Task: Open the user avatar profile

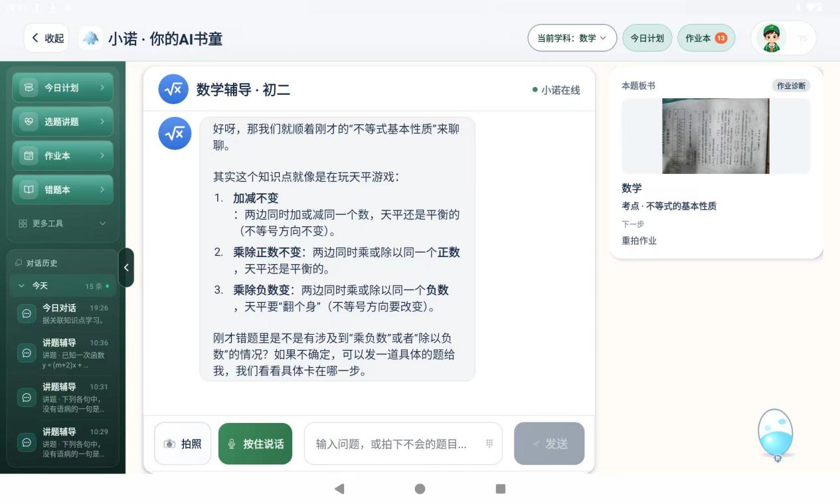Action: click(x=771, y=38)
